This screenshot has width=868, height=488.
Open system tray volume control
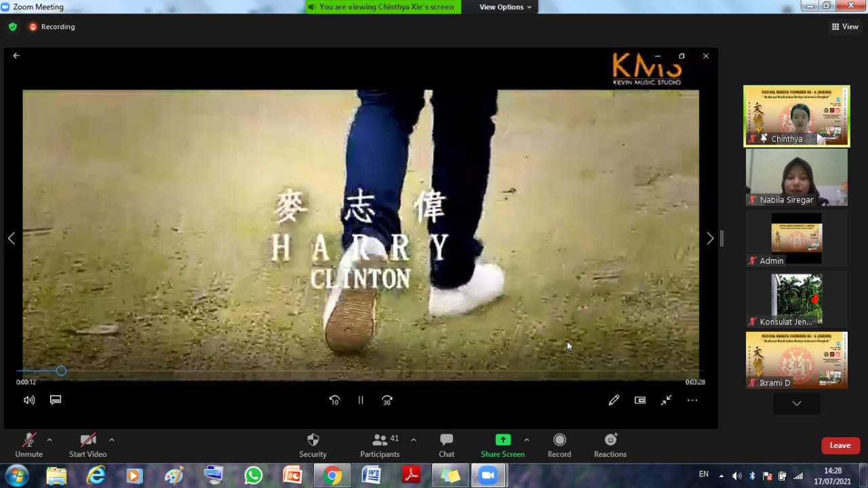pyautogui.click(x=736, y=476)
